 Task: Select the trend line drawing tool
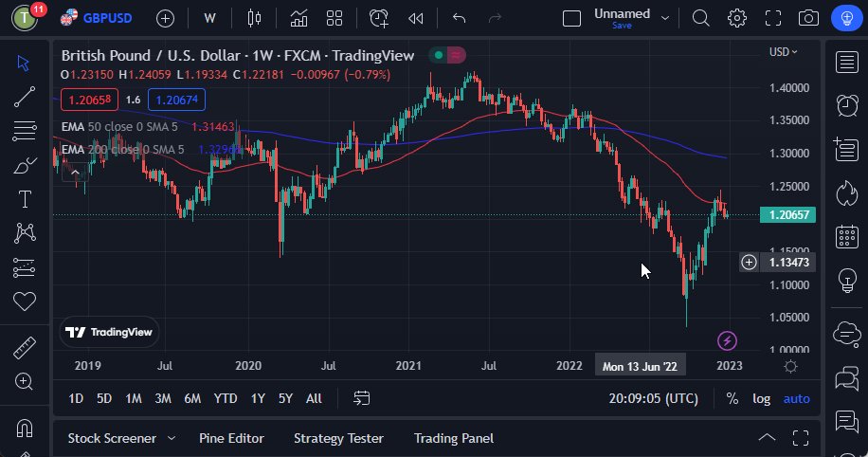[x=25, y=97]
